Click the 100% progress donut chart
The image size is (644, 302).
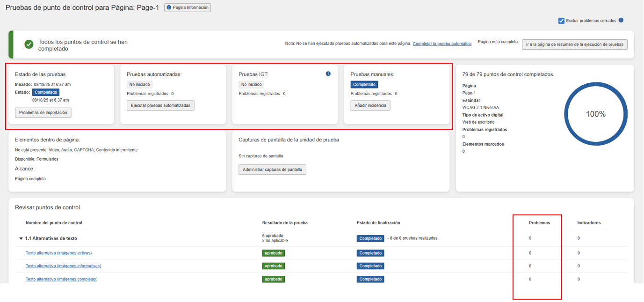(x=595, y=114)
